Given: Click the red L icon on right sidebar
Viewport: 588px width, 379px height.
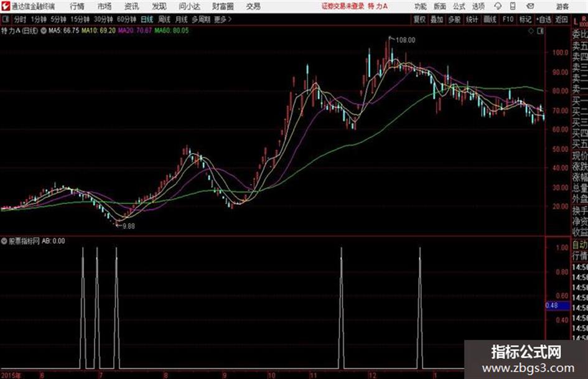Looking at the screenshot, I should [576, 22].
